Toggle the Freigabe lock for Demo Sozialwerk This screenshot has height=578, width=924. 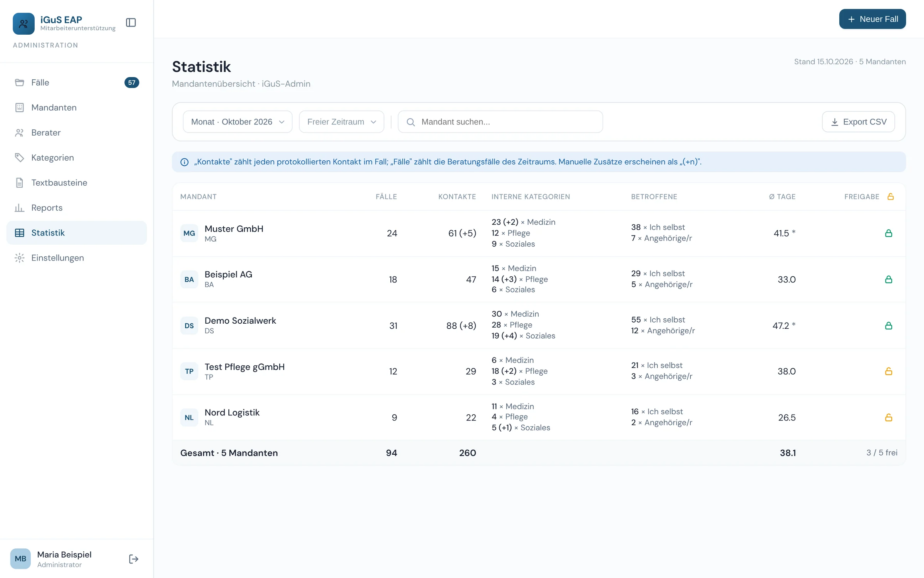889,326
